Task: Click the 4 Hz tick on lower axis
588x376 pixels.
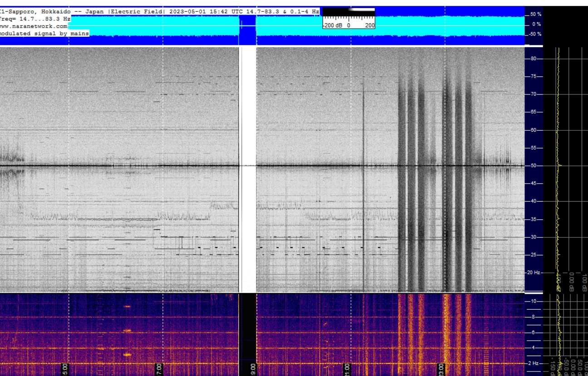Action: pyautogui.click(x=534, y=348)
